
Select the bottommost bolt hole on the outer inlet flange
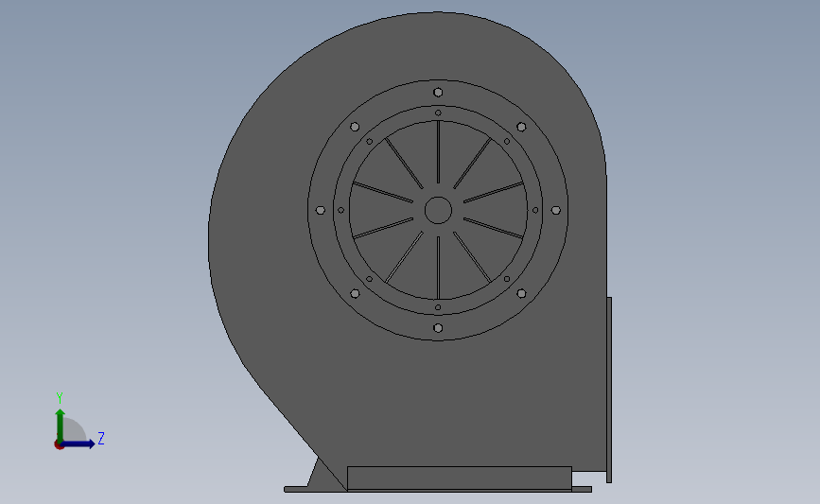coord(438,328)
